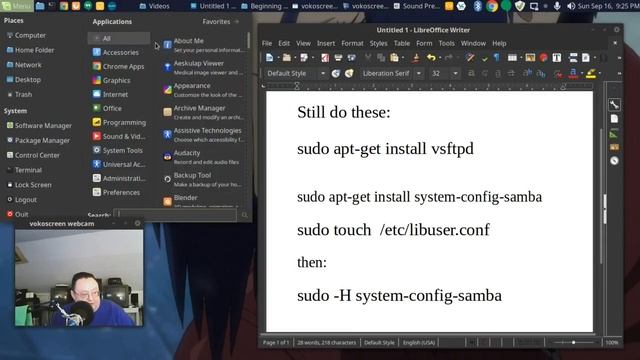Launch Archive Manager from applications list

(x=203, y=112)
